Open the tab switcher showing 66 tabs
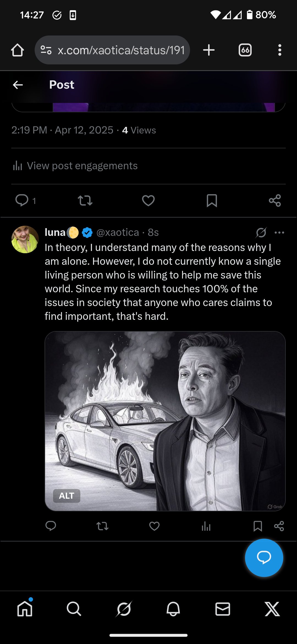Viewport: 297px width, 644px height. (245, 50)
